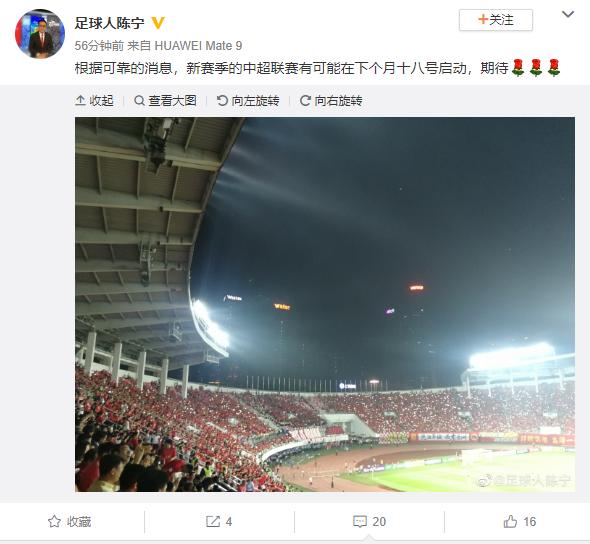Open the HUAWEI Mate 9 source link

[198, 46]
